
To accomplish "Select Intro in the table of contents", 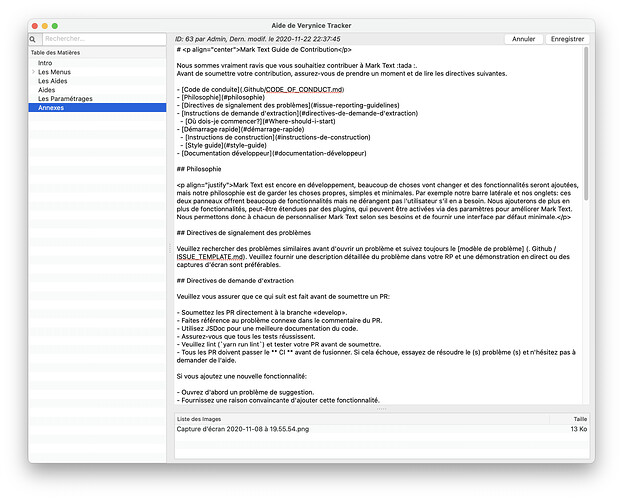I will coord(45,63).
